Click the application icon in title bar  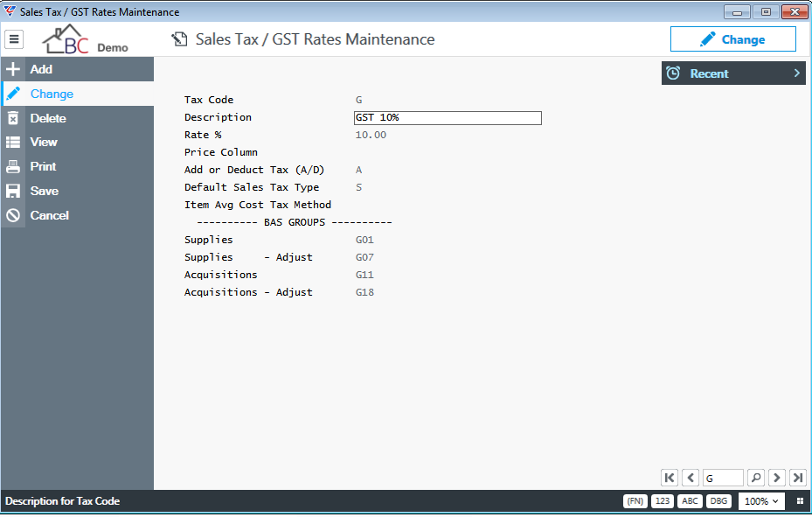(10, 10)
